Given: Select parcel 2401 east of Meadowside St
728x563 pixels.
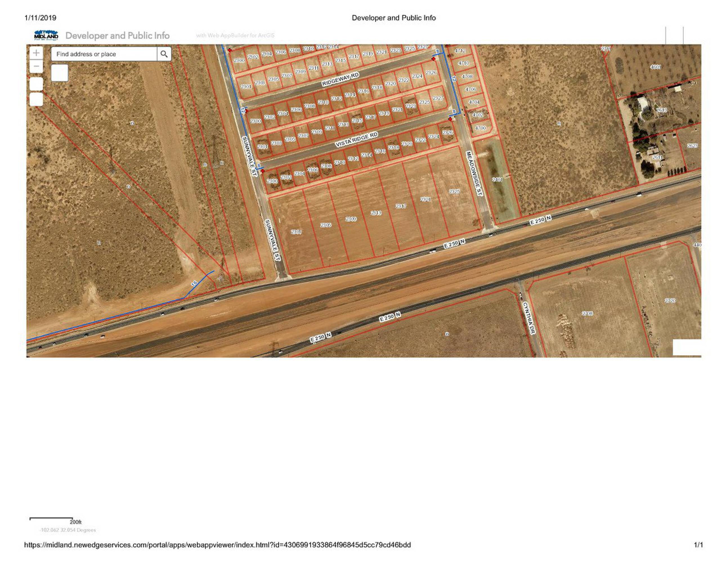Looking at the screenshot, I should point(497,180).
